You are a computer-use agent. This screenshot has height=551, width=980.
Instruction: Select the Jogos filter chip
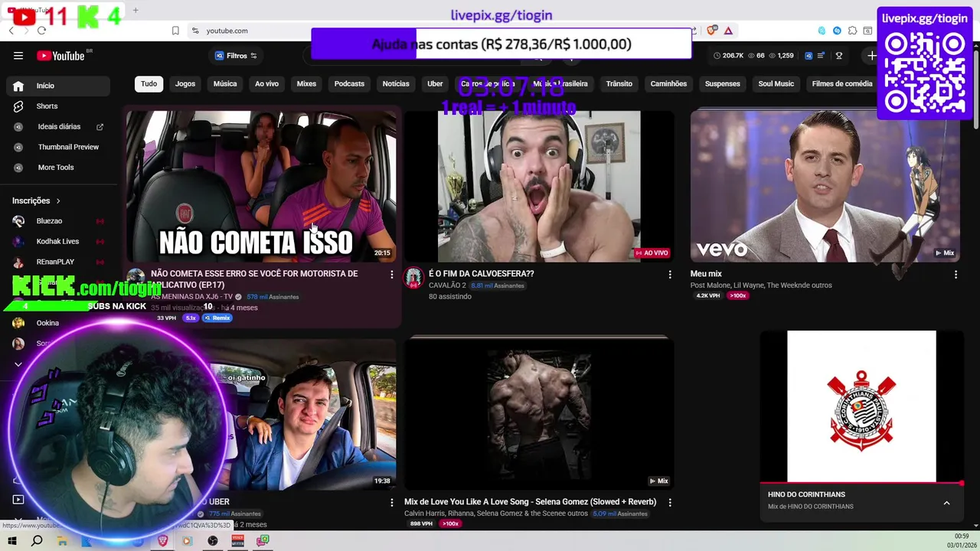pyautogui.click(x=185, y=83)
